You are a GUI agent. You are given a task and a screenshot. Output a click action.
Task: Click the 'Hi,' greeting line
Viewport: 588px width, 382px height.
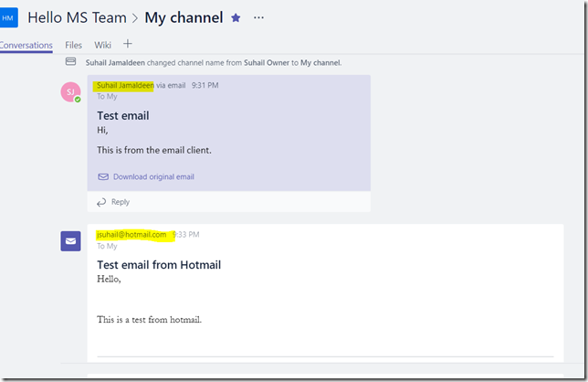click(102, 130)
